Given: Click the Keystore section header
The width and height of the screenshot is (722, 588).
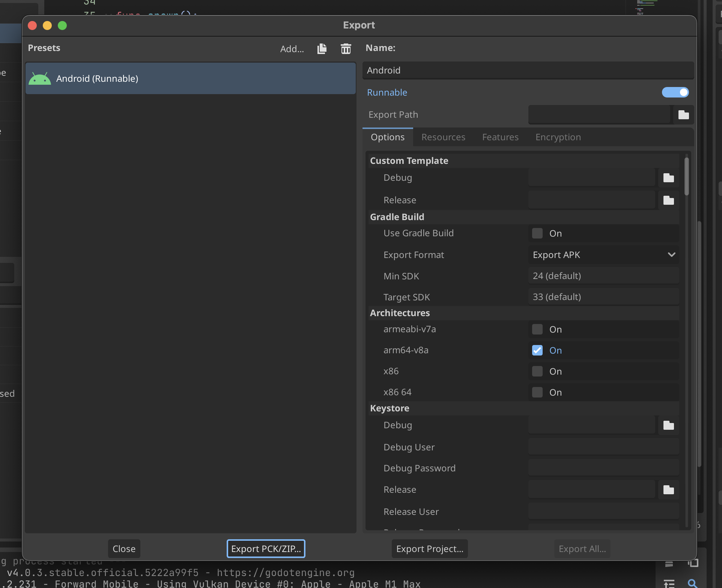Looking at the screenshot, I should pyautogui.click(x=523, y=408).
